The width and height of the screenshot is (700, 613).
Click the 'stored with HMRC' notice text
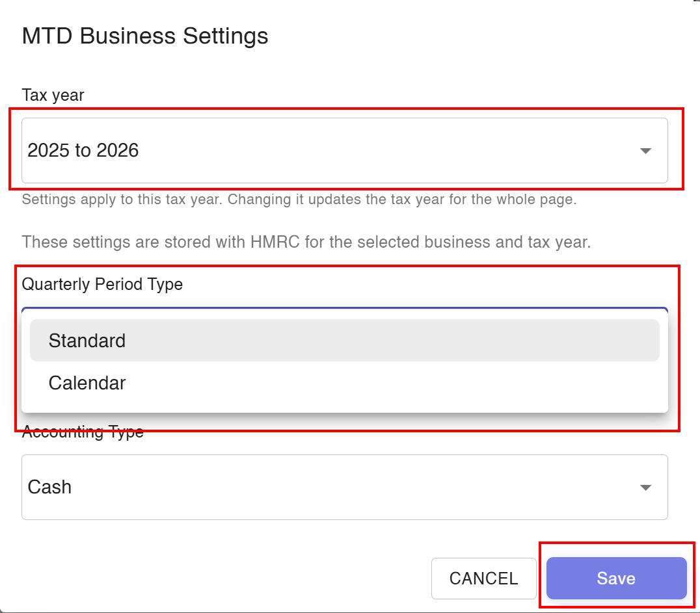pyautogui.click(x=306, y=242)
